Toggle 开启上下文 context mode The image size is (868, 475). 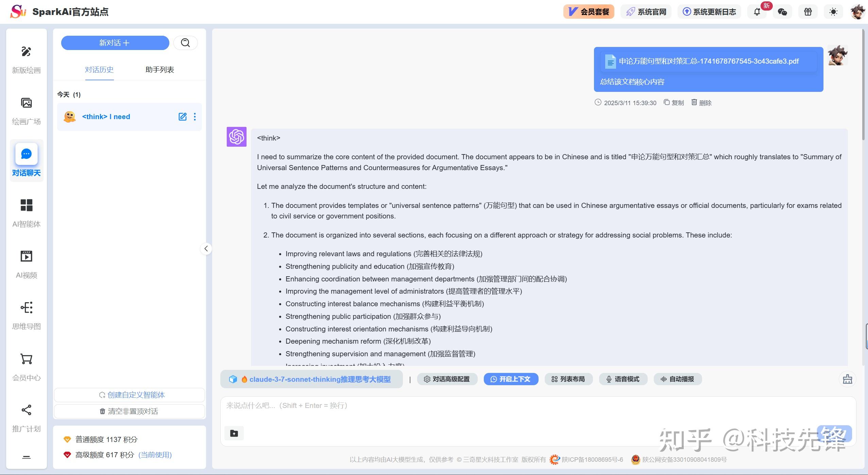pyautogui.click(x=511, y=379)
